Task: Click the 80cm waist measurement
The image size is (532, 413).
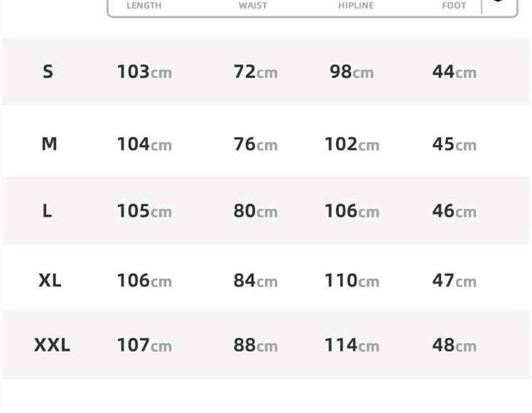Action: pyautogui.click(x=255, y=211)
